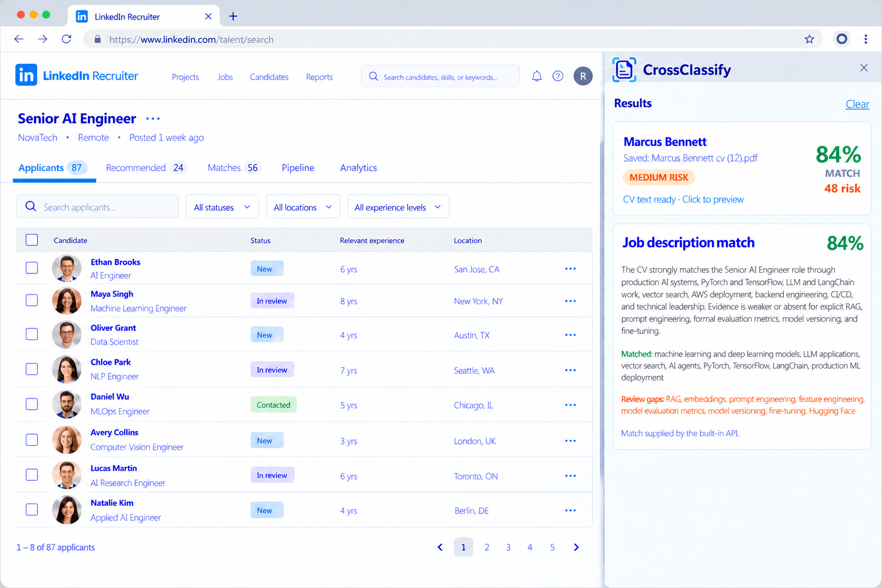This screenshot has width=882, height=588.
Task: Select the Daniel Wu checkbox
Action: 32,404
